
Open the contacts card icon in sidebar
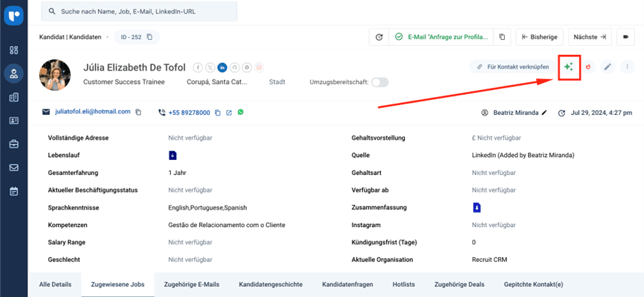tap(14, 121)
